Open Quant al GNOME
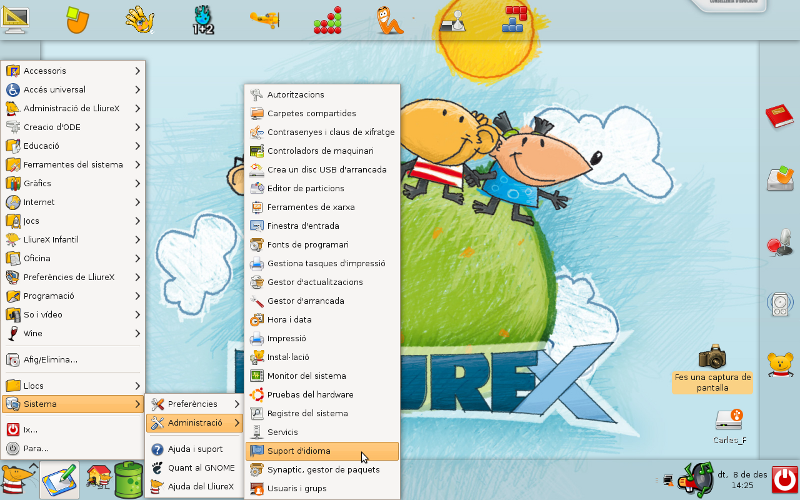 coord(194,468)
